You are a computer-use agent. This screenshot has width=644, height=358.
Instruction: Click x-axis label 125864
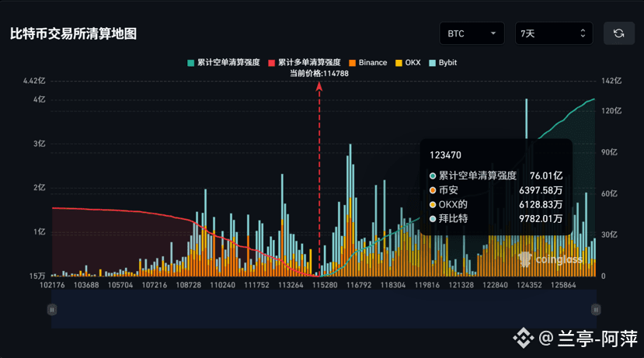(563, 285)
